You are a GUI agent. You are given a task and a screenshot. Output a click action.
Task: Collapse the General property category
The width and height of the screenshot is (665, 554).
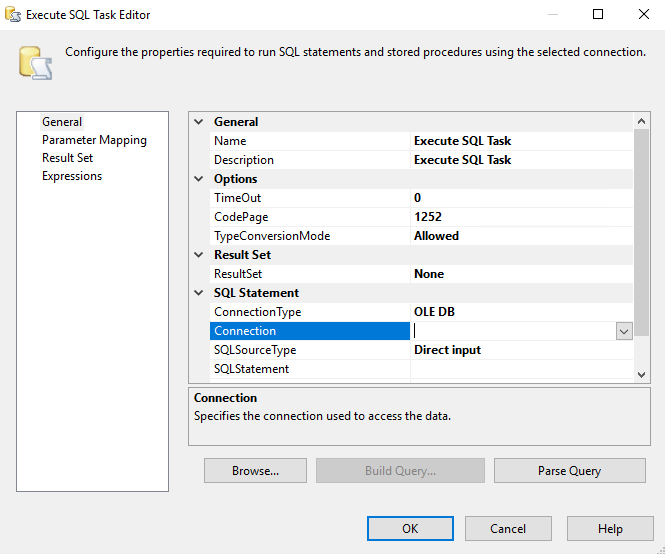[199, 122]
